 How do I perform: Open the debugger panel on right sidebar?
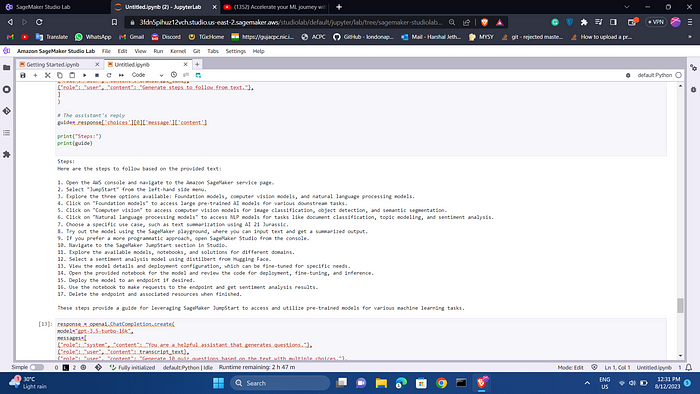pyautogui.click(x=693, y=90)
